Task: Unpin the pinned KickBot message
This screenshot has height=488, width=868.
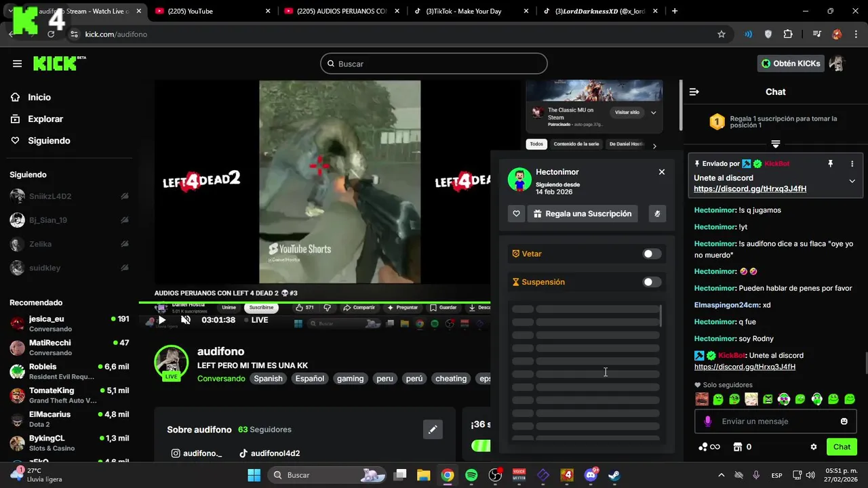Action: click(830, 164)
